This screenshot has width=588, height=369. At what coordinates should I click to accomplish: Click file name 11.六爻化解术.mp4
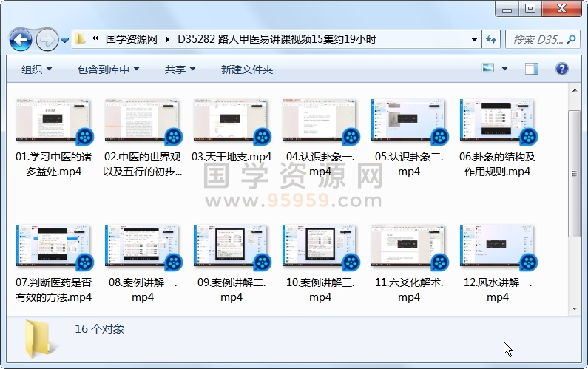coord(409,289)
